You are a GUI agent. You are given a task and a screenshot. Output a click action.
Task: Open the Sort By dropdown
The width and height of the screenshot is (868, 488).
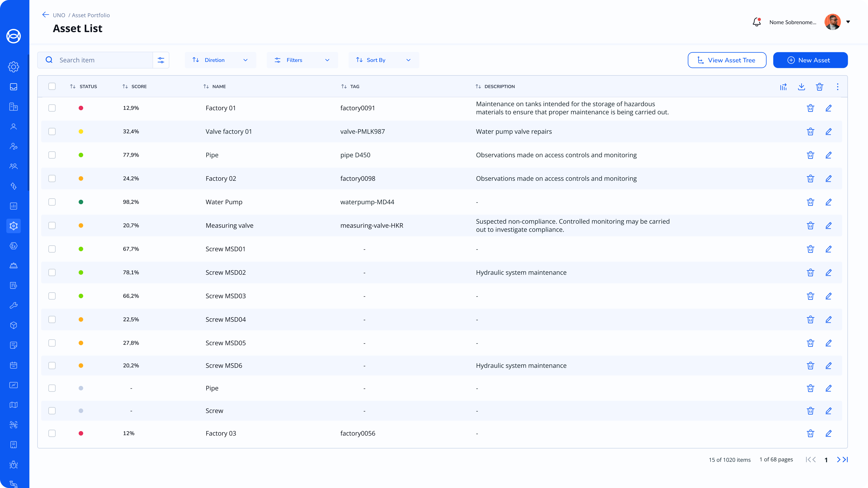[x=384, y=60]
